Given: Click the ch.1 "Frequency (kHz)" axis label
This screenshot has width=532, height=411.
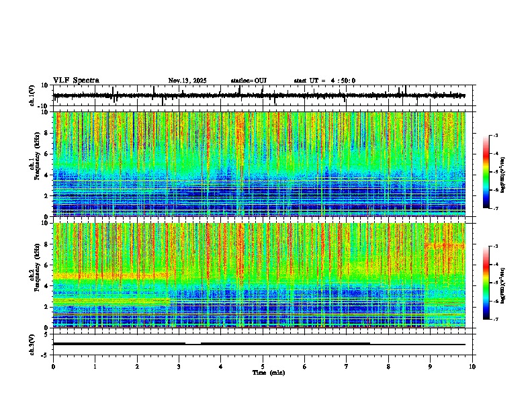Looking at the screenshot, I should (37, 156).
